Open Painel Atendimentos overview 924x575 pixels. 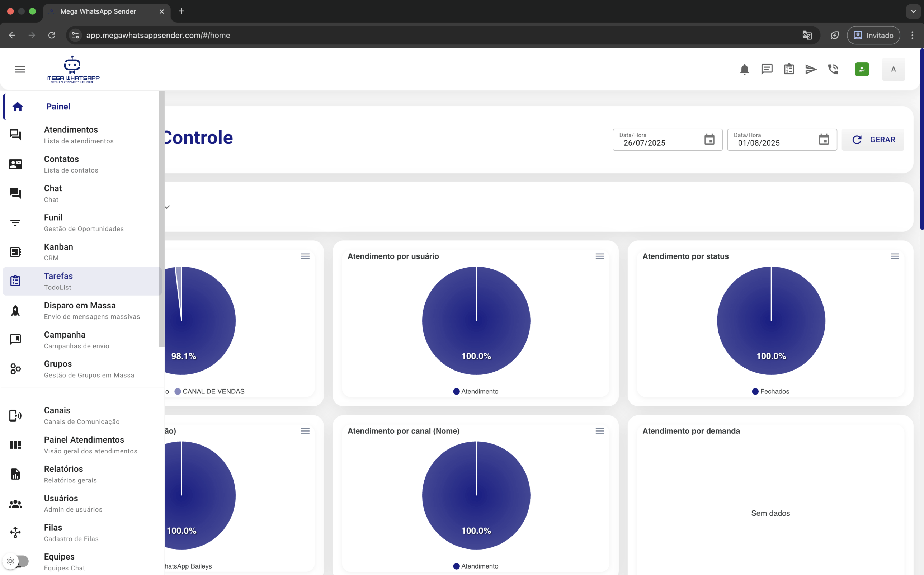(x=82, y=445)
